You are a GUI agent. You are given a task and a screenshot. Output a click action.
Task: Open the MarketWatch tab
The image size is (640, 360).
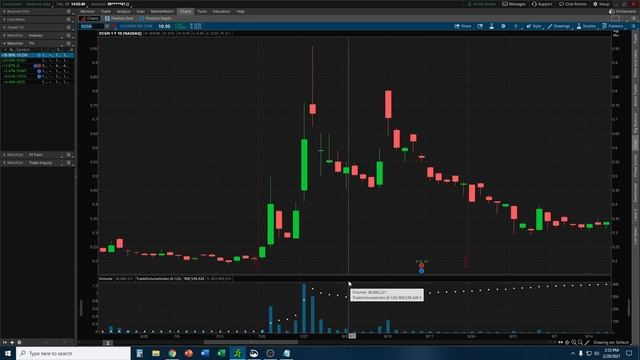coord(162,11)
